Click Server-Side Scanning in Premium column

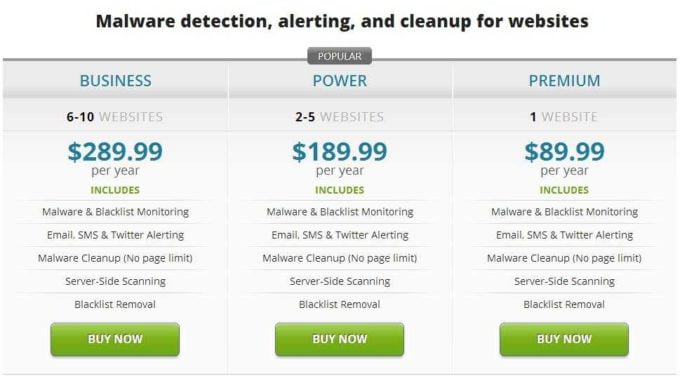click(564, 281)
